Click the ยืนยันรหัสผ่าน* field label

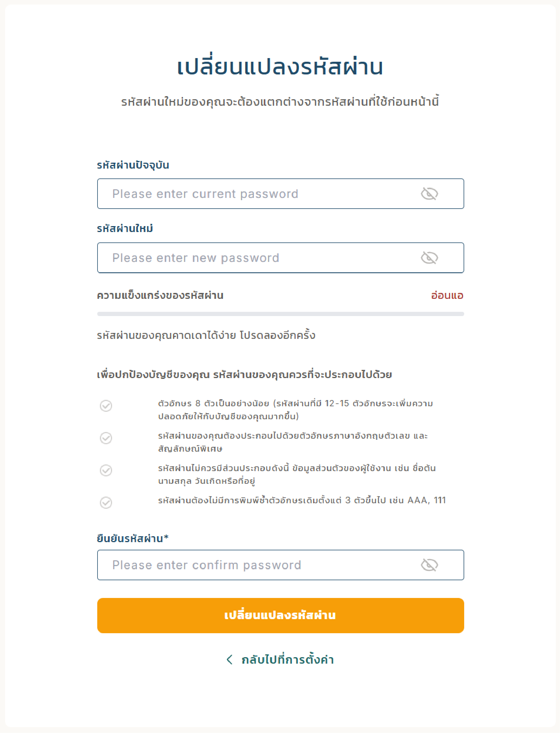pyautogui.click(x=133, y=538)
